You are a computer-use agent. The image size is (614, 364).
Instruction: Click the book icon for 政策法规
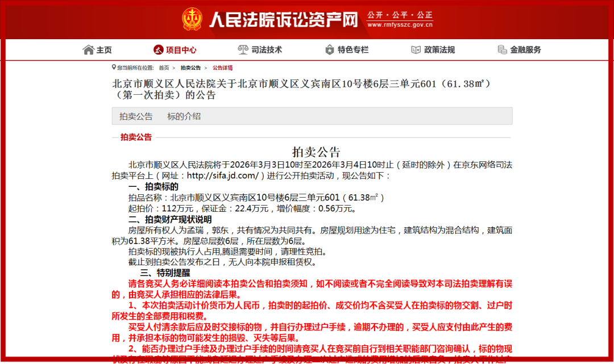(x=416, y=49)
